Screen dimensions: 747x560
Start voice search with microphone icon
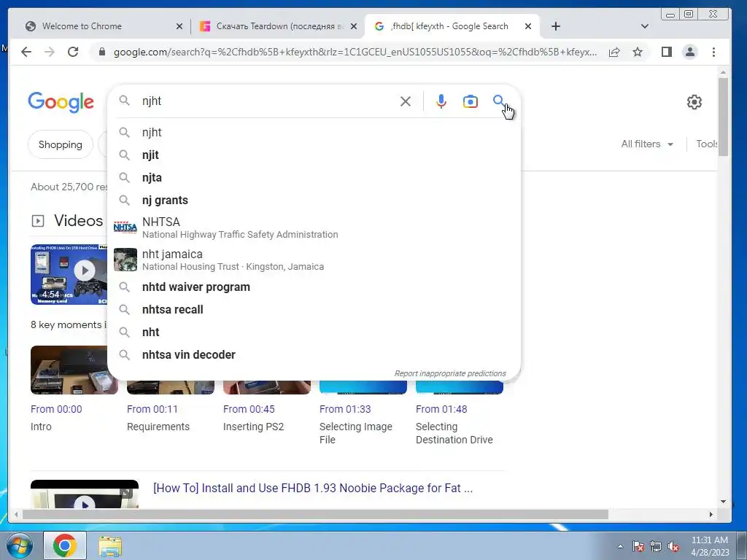coord(441,101)
